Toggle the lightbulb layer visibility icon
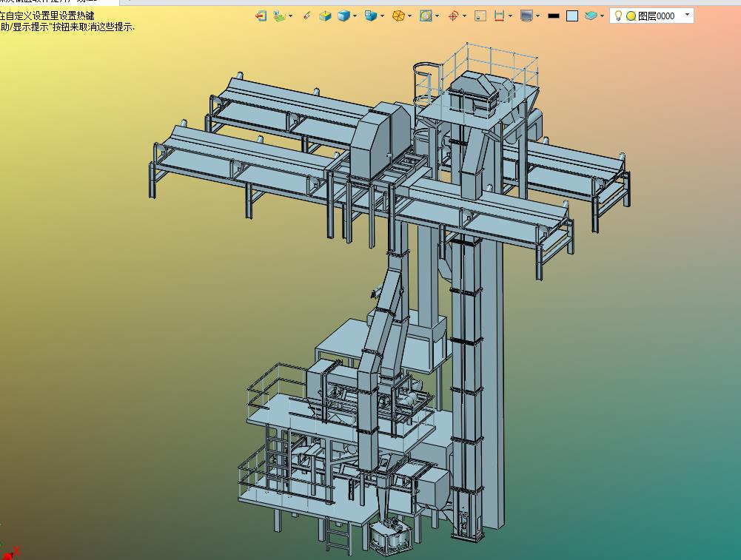This screenshot has height=560, width=741. [x=619, y=16]
